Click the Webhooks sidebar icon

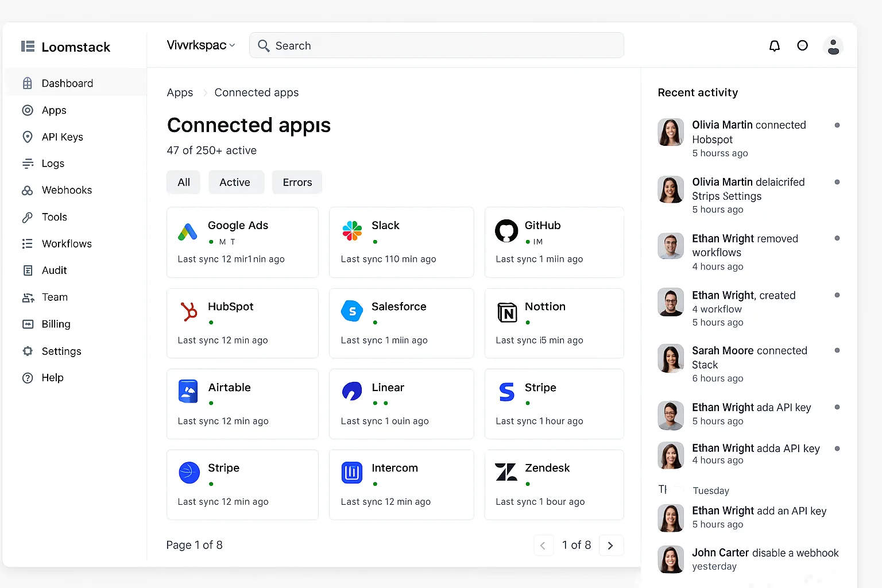[28, 190]
